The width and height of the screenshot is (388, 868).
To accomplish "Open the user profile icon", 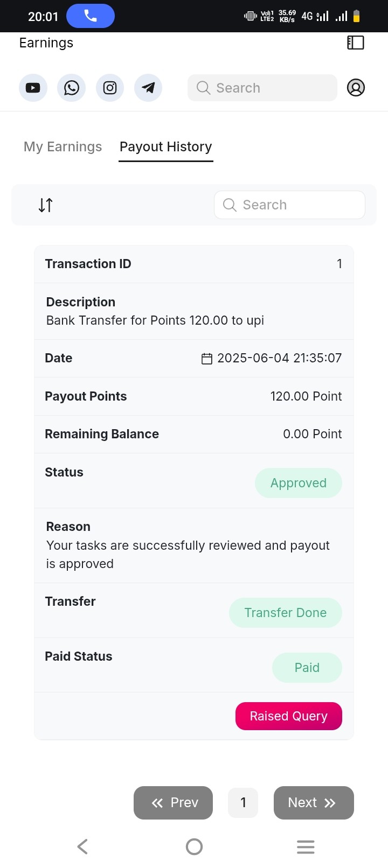I will tap(356, 87).
